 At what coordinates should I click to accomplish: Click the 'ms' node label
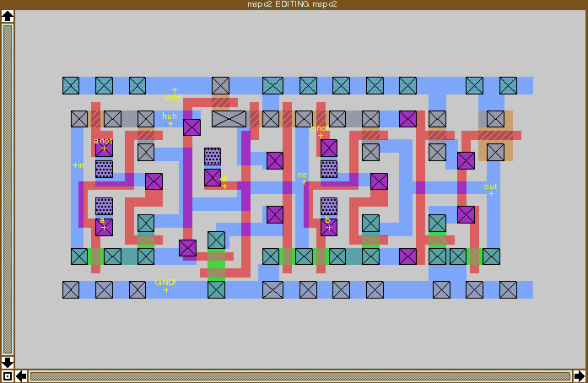click(303, 178)
